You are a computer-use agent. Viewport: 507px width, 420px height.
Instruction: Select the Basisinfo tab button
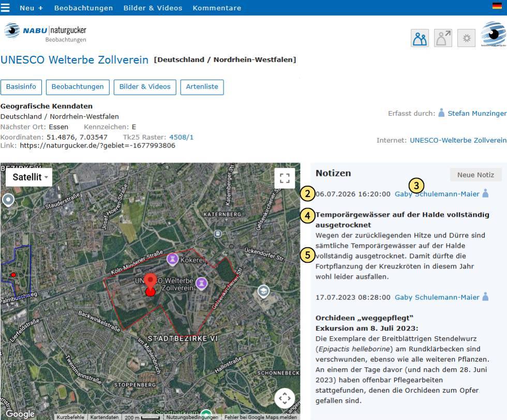(x=21, y=87)
